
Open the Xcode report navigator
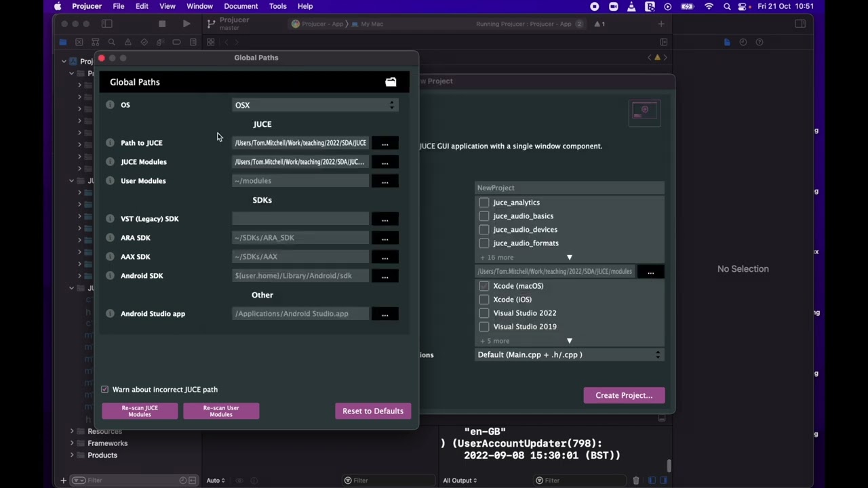[x=193, y=42]
